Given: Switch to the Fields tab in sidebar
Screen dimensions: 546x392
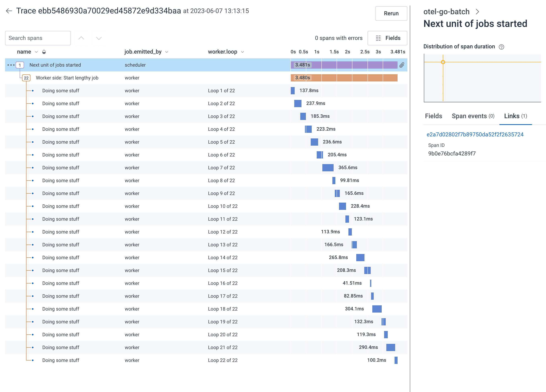Looking at the screenshot, I should 433,116.
